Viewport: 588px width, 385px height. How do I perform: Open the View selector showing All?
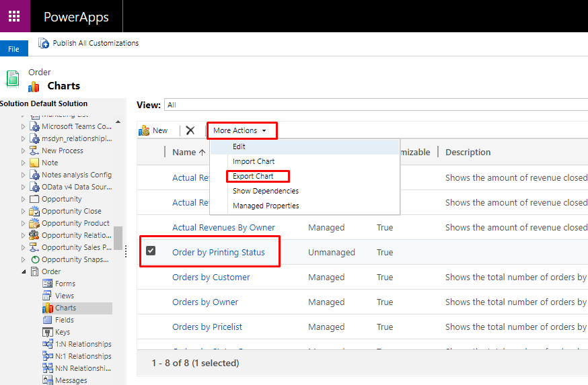click(x=376, y=105)
